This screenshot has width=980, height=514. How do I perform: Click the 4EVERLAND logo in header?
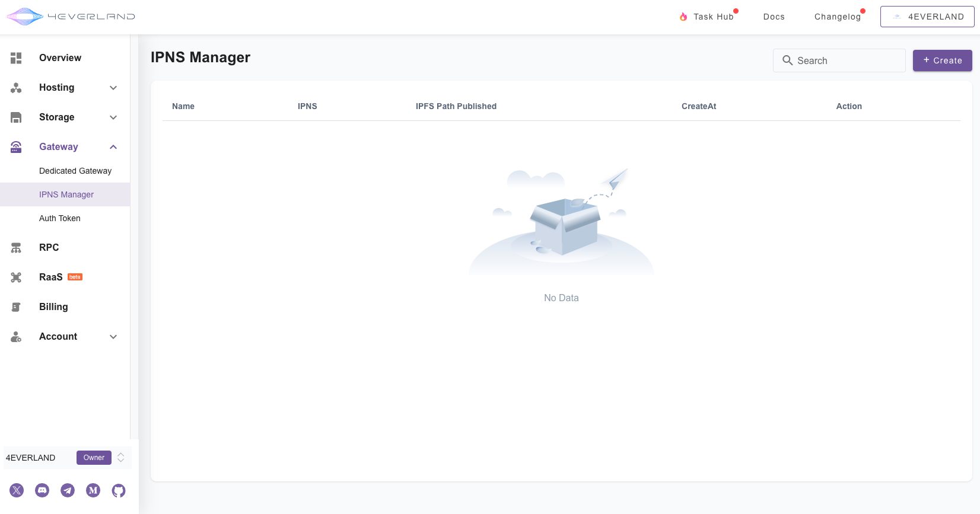[x=71, y=17]
